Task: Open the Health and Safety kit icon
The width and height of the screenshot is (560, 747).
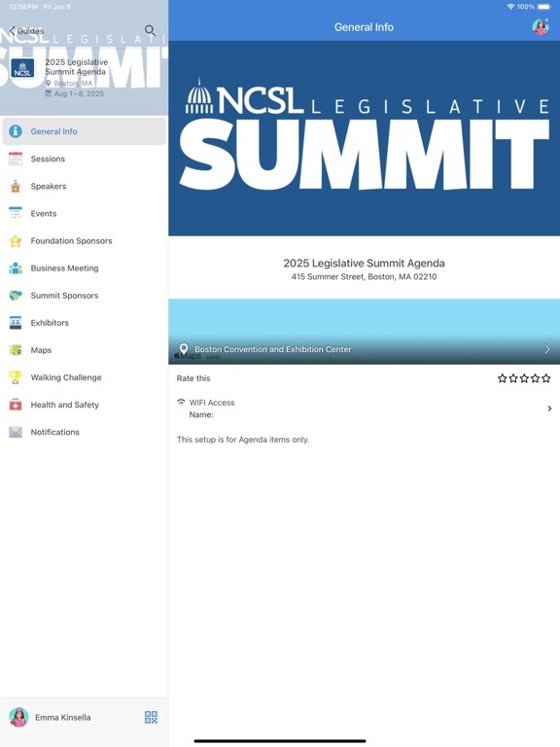Action: (x=16, y=405)
